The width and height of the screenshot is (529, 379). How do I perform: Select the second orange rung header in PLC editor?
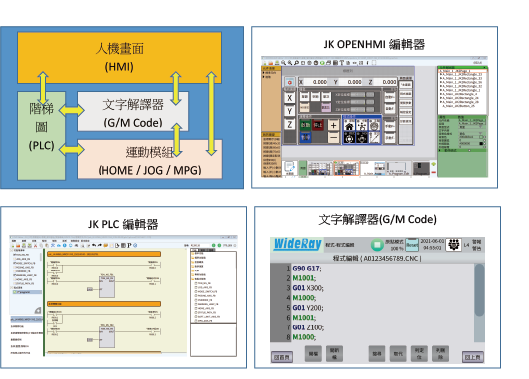tap(104, 304)
